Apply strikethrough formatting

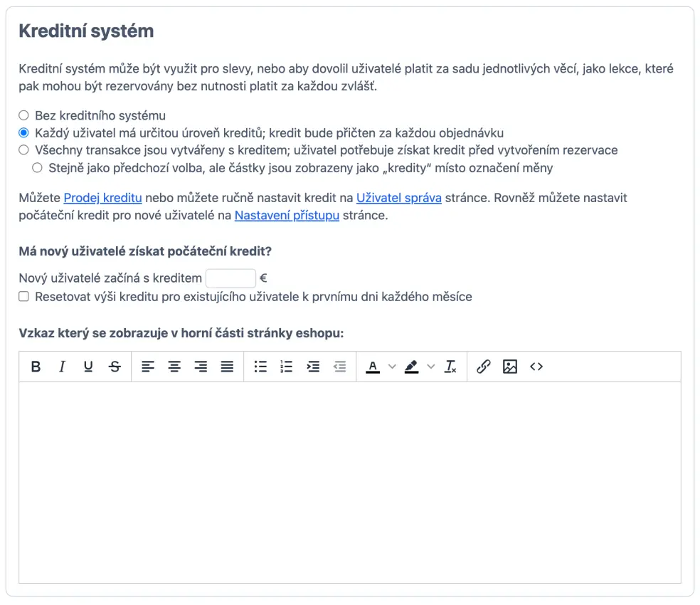point(115,367)
